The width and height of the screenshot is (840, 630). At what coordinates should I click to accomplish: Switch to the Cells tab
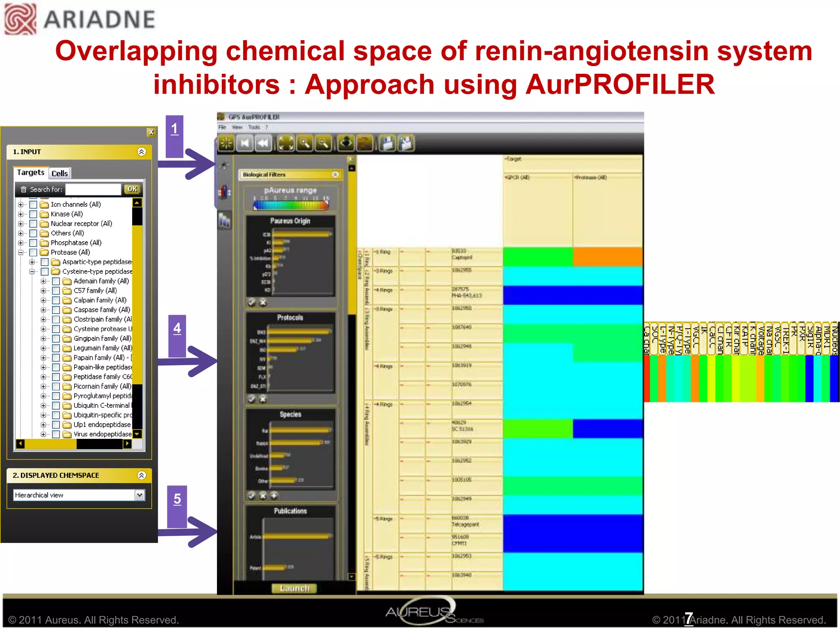coord(60,173)
